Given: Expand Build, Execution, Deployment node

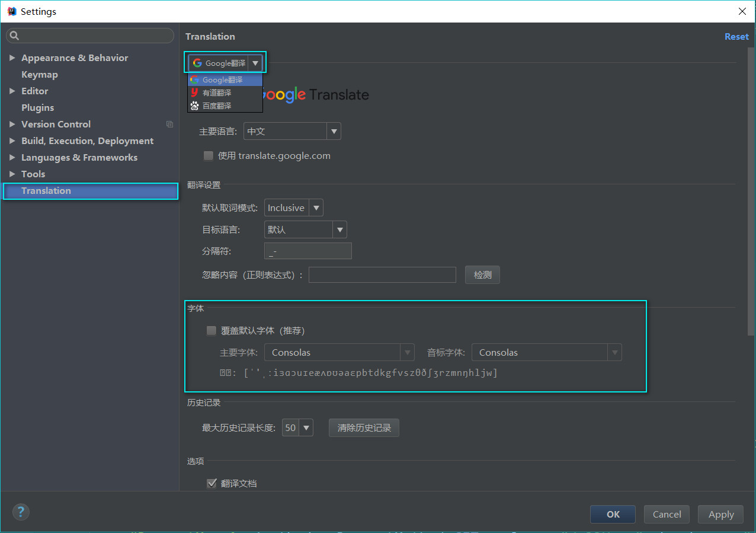Looking at the screenshot, I should 12,141.
